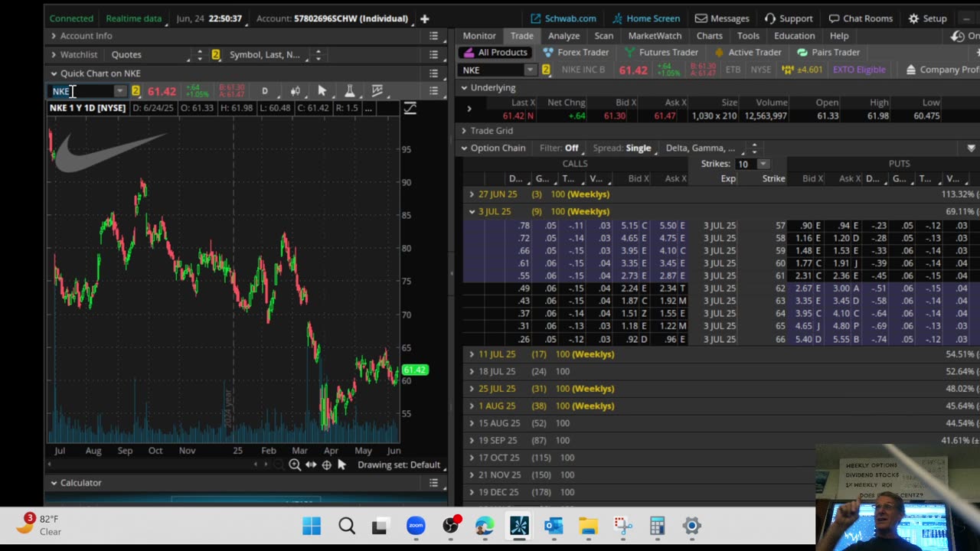Collapse the 3 JUL 25 expiration row

click(472, 211)
